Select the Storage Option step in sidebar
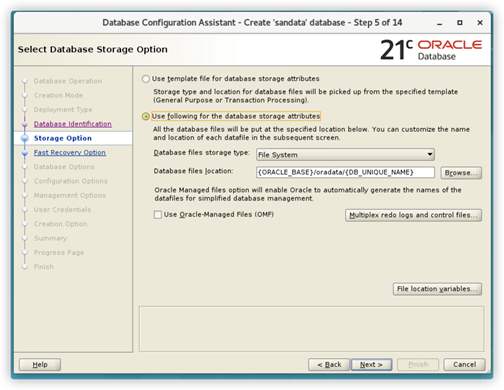The image size is (504, 390). (63, 138)
